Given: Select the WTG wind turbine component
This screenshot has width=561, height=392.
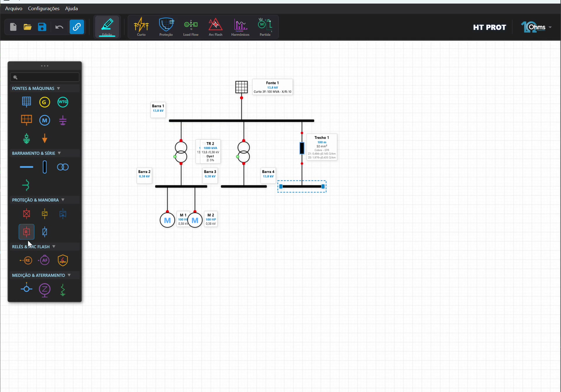Looking at the screenshot, I should [63, 102].
